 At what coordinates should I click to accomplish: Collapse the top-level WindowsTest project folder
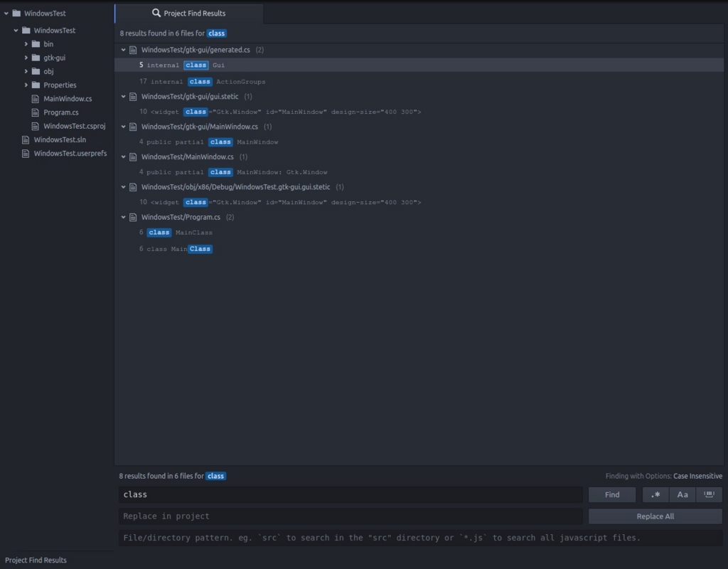coord(6,12)
